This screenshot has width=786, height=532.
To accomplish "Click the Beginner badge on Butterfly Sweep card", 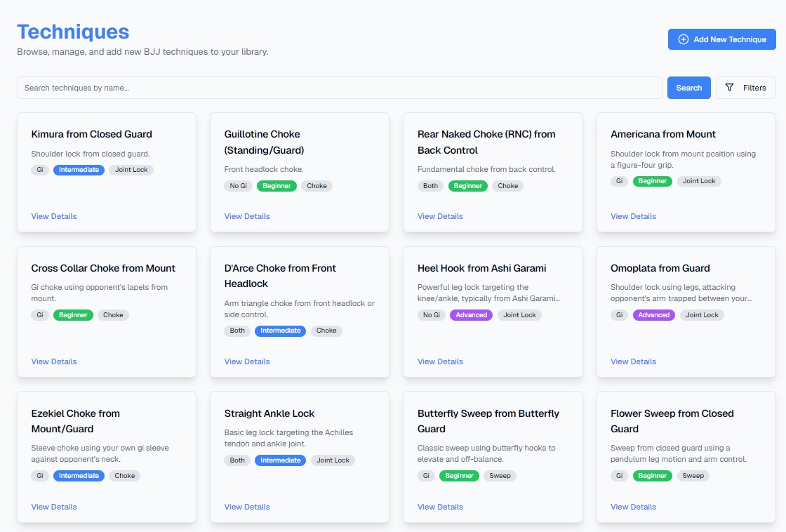I will (459, 476).
